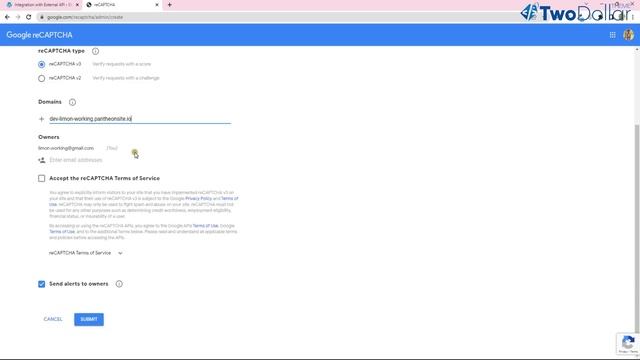
Task: Click the address bar URL
Action: click(x=85, y=17)
